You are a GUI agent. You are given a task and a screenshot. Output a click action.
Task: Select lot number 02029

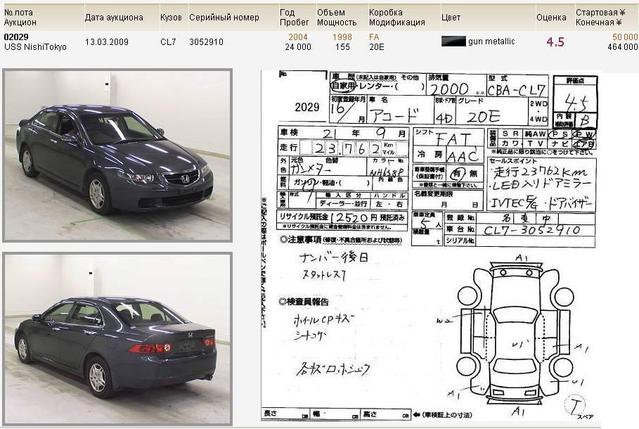coord(16,37)
